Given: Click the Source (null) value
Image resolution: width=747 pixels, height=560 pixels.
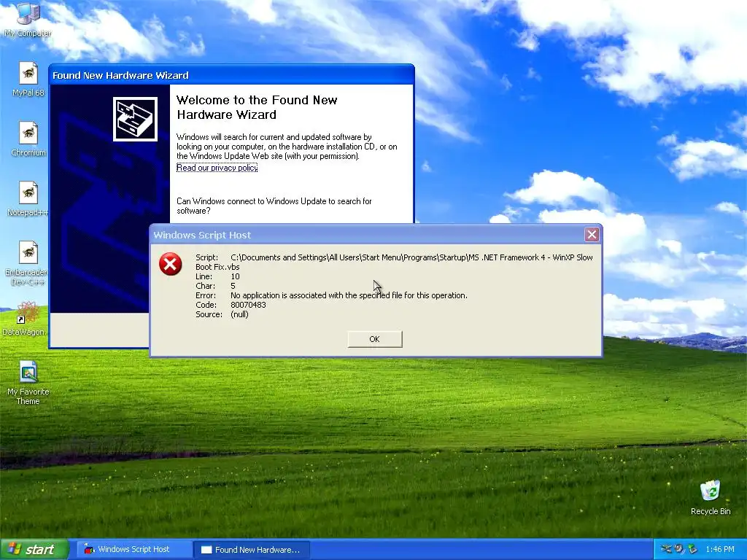Looking at the screenshot, I should coord(239,314).
